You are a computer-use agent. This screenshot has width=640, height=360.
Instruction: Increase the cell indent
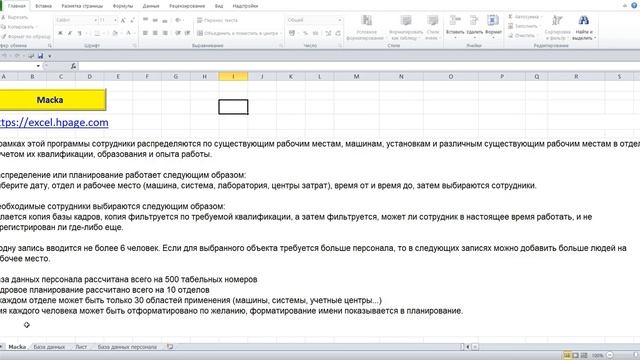187,33
